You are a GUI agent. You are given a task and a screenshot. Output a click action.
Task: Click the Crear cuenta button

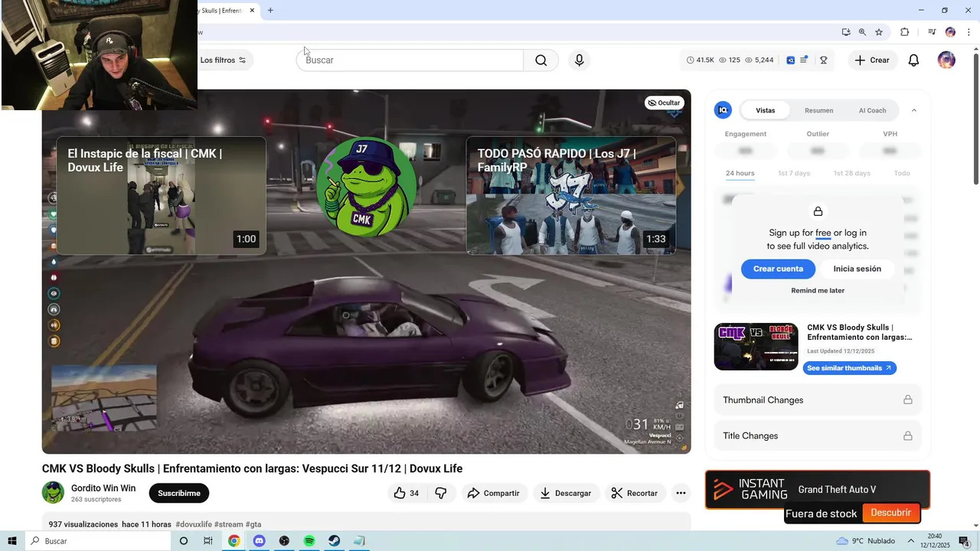tap(778, 269)
